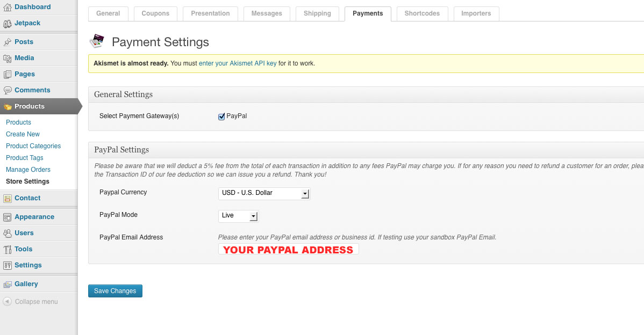Switch to the General tab
This screenshot has width=644, height=335.
click(x=108, y=13)
